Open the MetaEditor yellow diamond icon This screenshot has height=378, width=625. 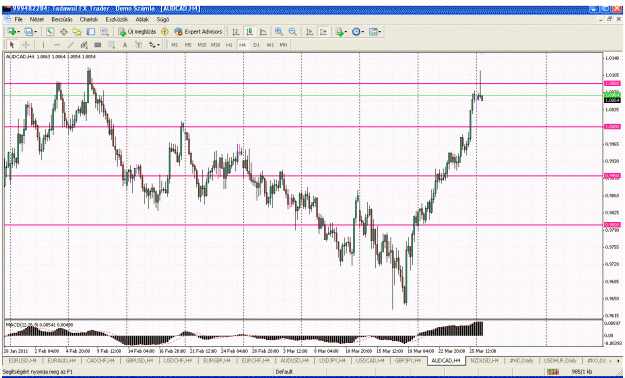click(165, 32)
